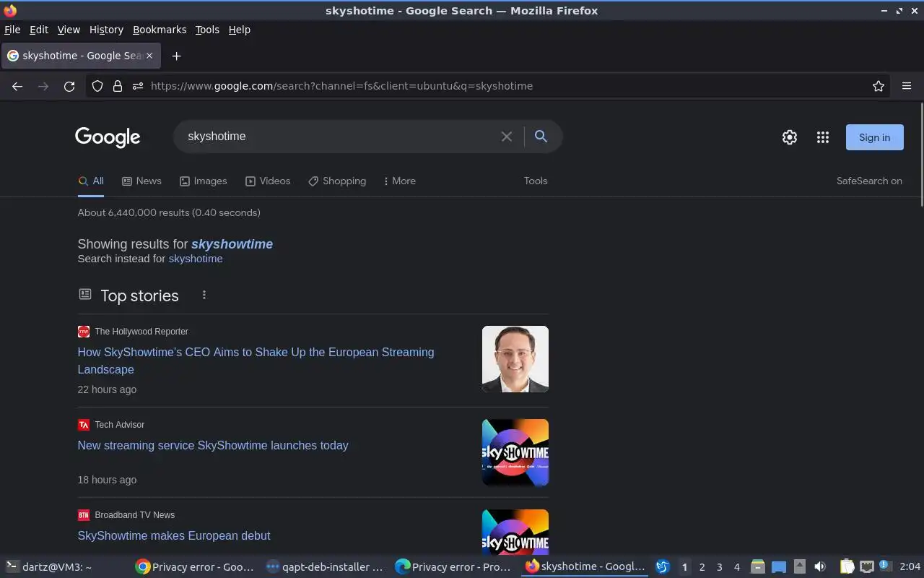The image size is (924, 578).
Task: Open the SafeSearch on setting
Action: tap(869, 181)
